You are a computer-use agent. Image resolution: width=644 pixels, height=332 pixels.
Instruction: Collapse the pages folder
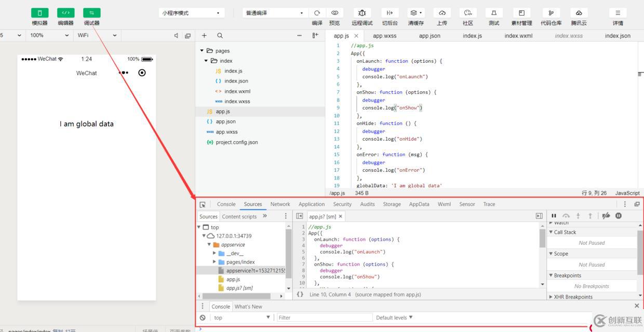pos(202,50)
